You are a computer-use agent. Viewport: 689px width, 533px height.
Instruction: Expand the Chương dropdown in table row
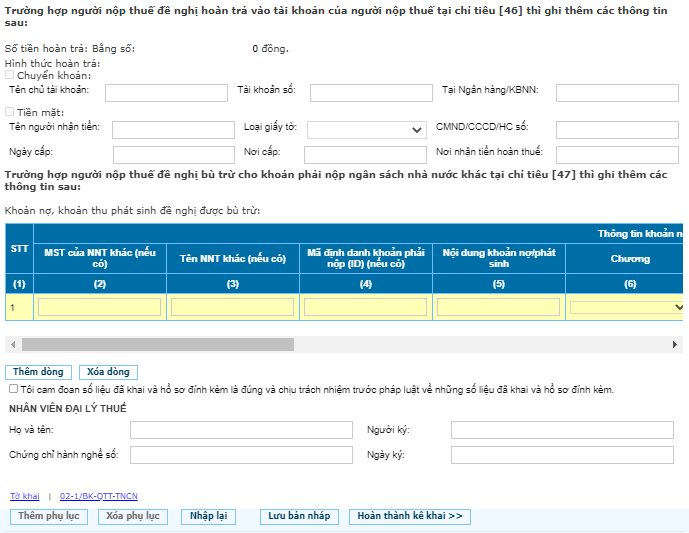click(627, 307)
